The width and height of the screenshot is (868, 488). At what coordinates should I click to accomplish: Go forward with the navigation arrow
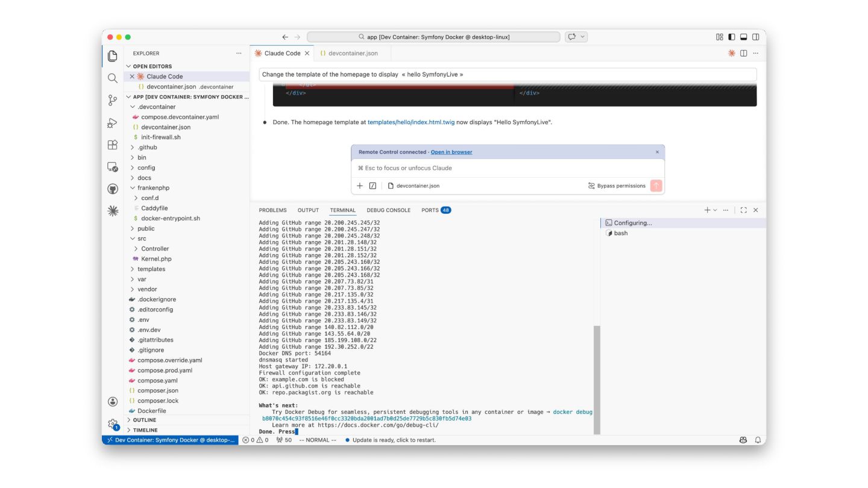click(x=297, y=37)
